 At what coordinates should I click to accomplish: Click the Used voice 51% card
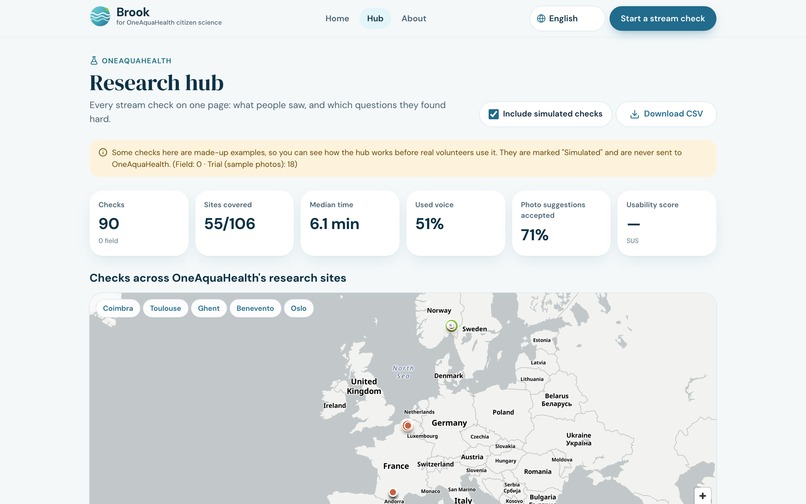click(x=455, y=223)
